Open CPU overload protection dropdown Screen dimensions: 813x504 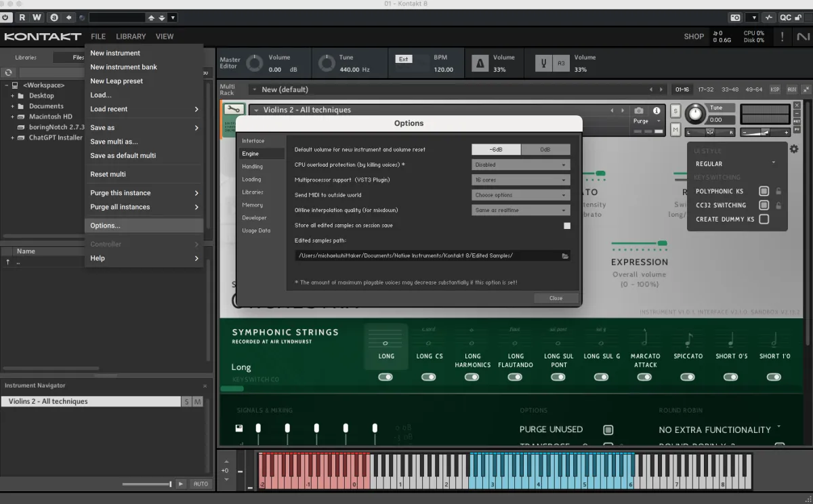(521, 165)
